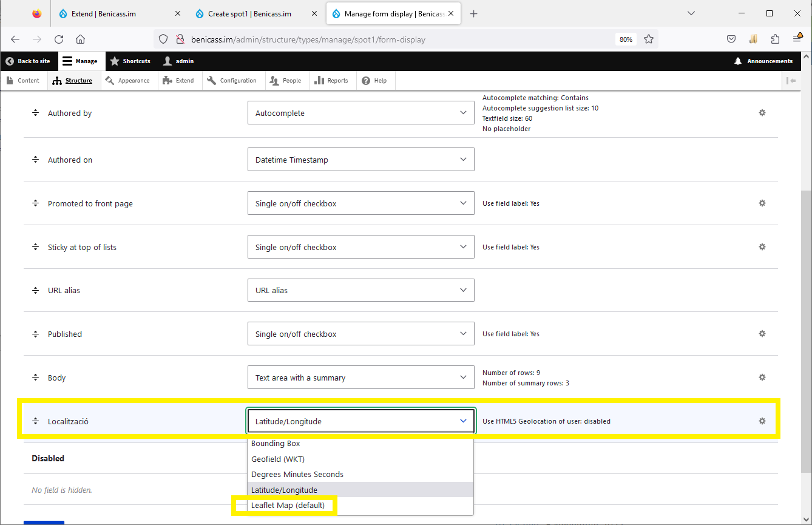
Task: Click drag handle of Body row
Action: tap(35, 378)
